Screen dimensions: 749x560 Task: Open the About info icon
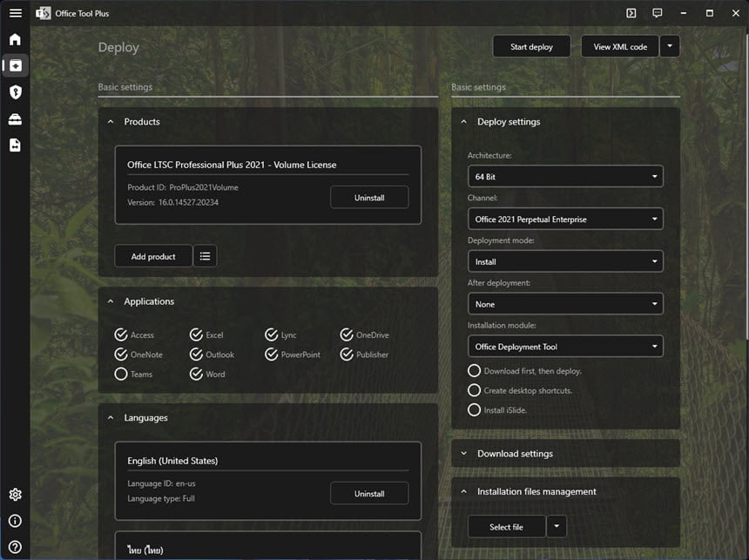tap(16, 520)
